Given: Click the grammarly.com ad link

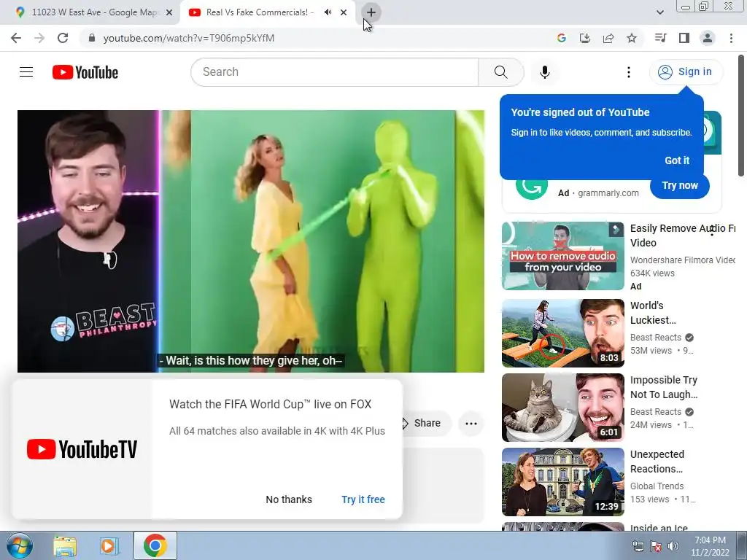Looking at the screenshot, I should [x=608, y=192].
